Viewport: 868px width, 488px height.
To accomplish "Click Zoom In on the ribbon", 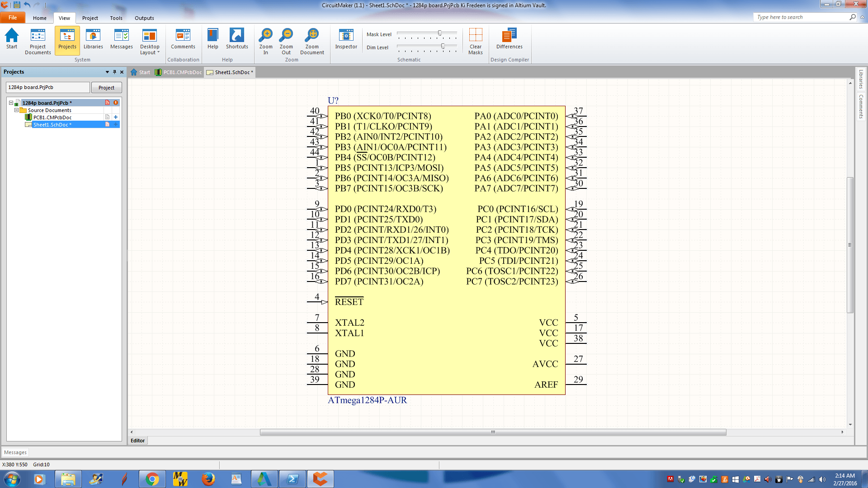I will (266, 41).
